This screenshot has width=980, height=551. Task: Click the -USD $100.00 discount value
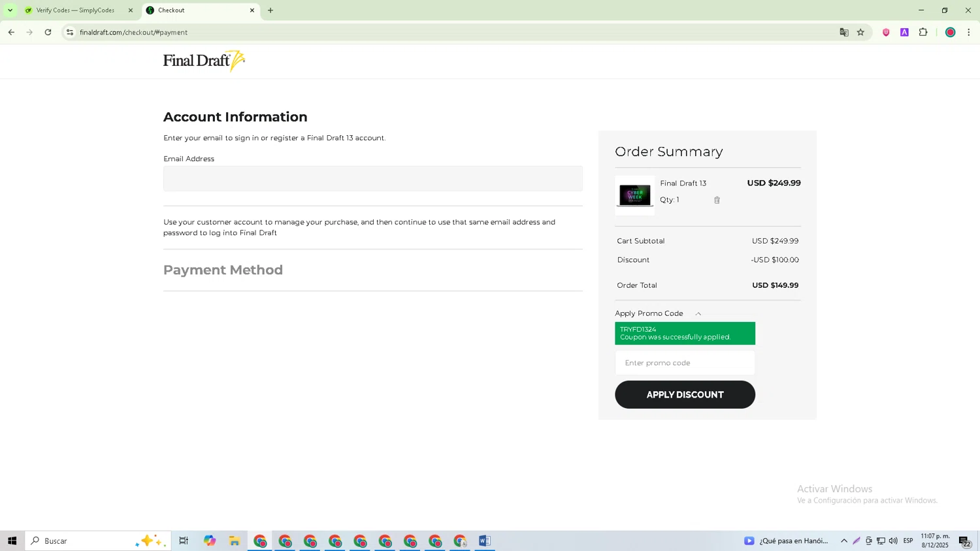point(775,260)
